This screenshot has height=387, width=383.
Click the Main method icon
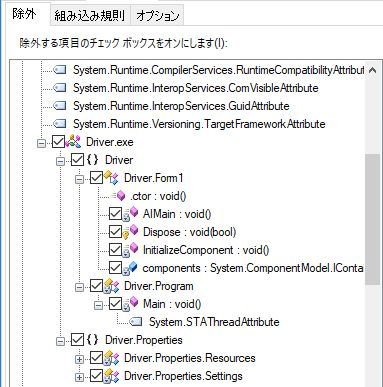[130, 304]
